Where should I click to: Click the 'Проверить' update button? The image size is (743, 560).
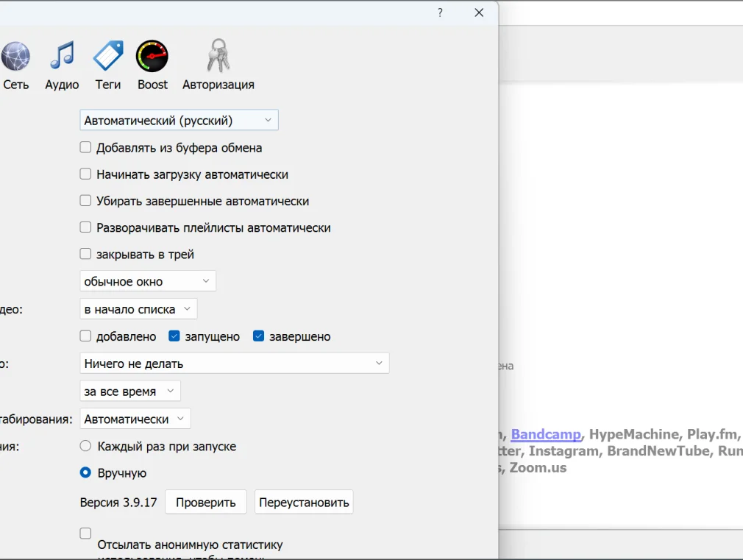coord(205,503)
